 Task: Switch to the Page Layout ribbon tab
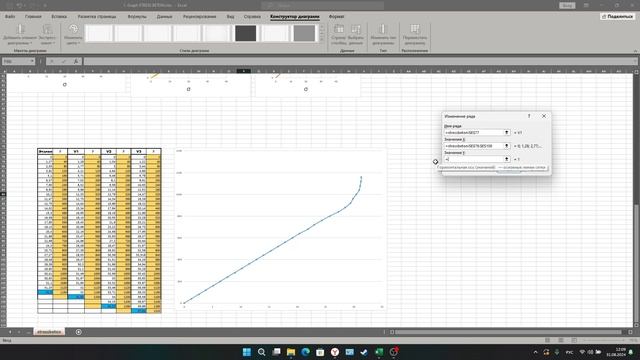coord(97,17)
